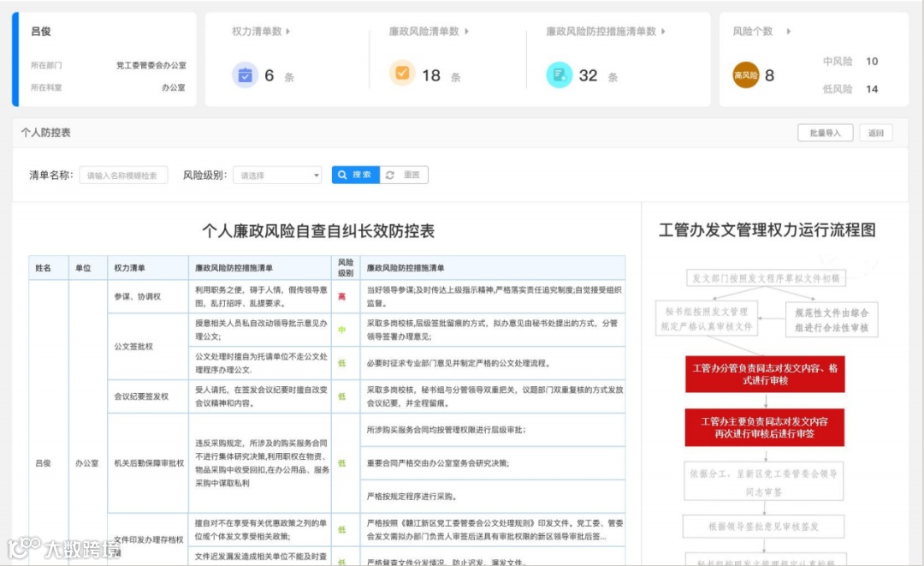This screenshot has height=566, width=924.
Task: Click the blue calendar icon beside 6 条
Action: coord(246,74)
